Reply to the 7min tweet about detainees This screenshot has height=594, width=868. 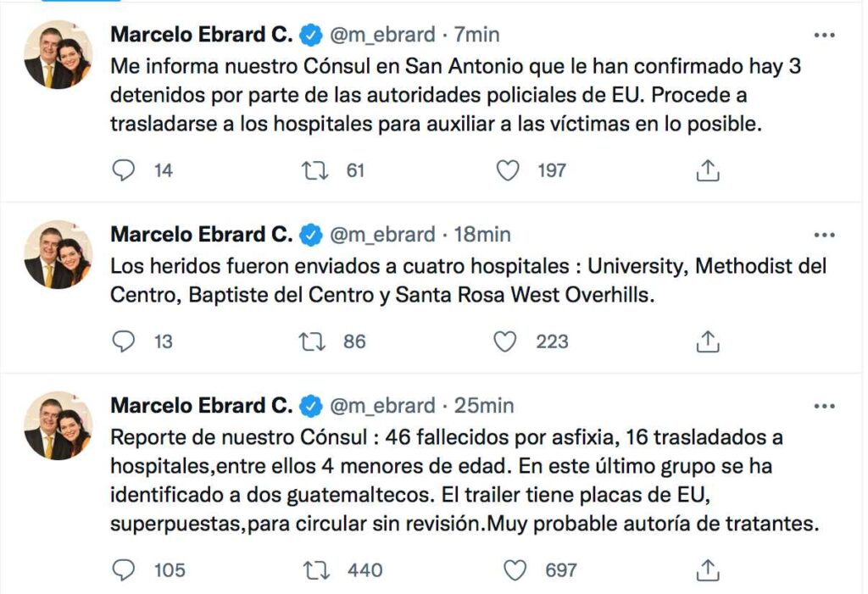(123, 170)
